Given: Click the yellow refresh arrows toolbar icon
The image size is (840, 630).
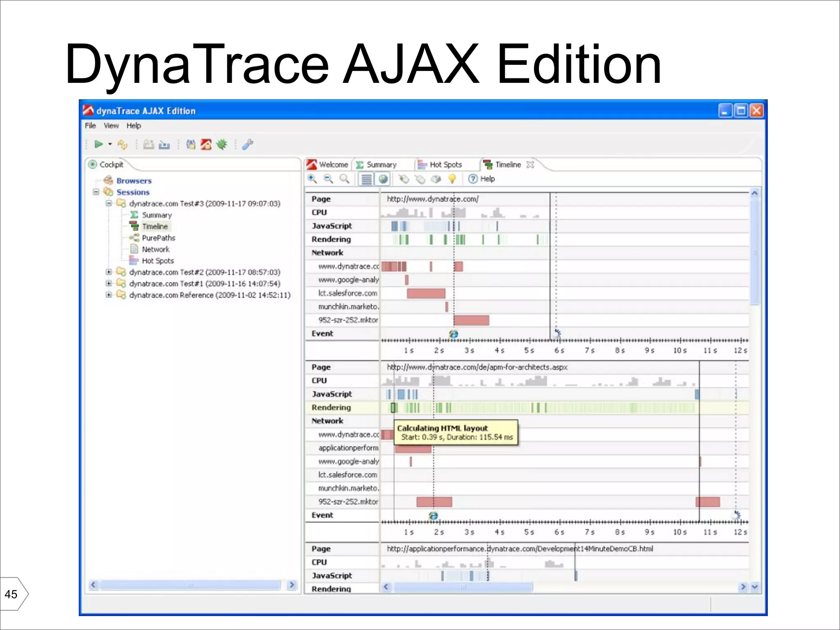Looking at the screenshot, I should [x=122, y=144].
